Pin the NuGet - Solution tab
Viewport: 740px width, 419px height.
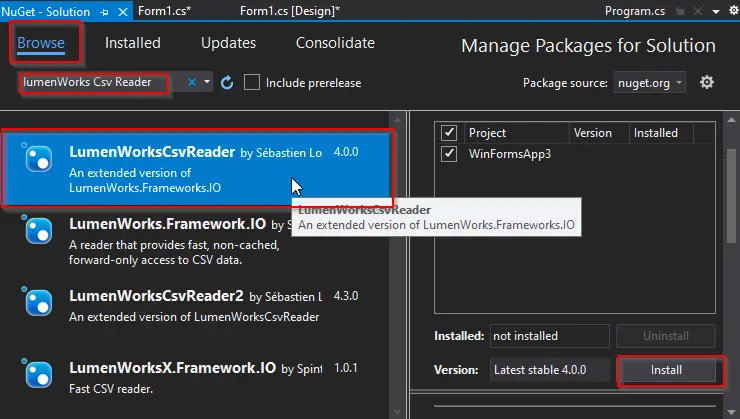[105, 12]
